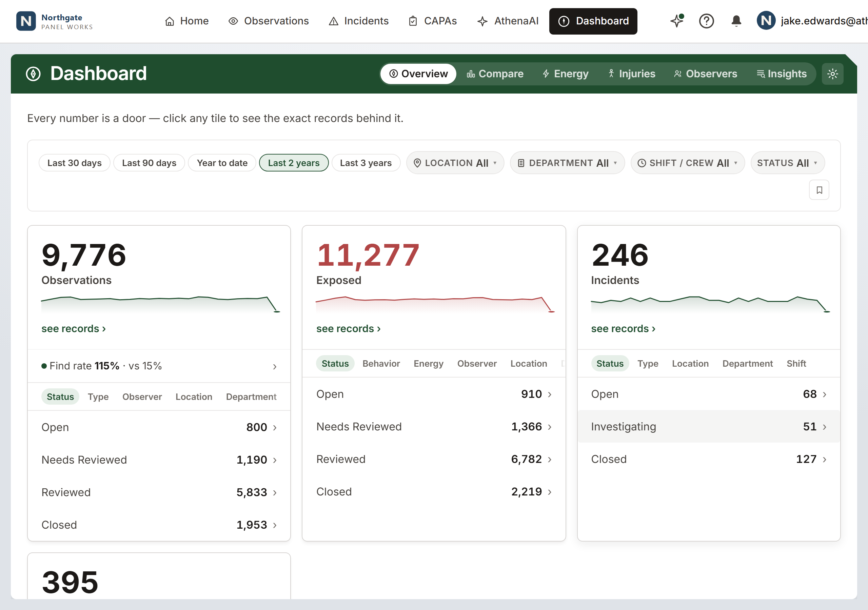Switch to the Observers tab

706,74
